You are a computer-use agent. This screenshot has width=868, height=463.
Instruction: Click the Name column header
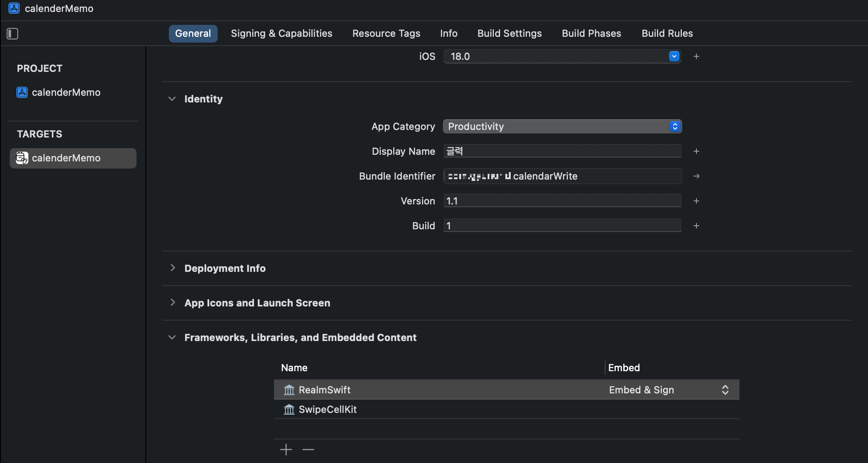(294, 368)
